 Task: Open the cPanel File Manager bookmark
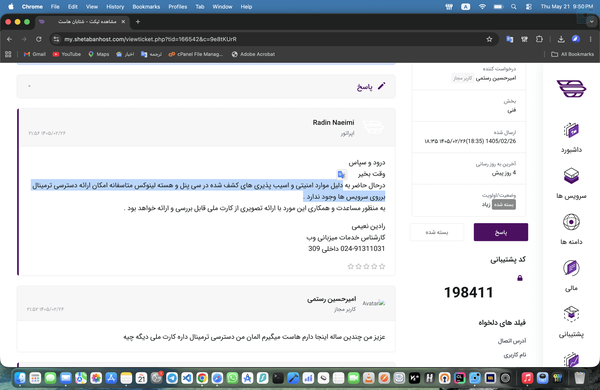point(196,54)
